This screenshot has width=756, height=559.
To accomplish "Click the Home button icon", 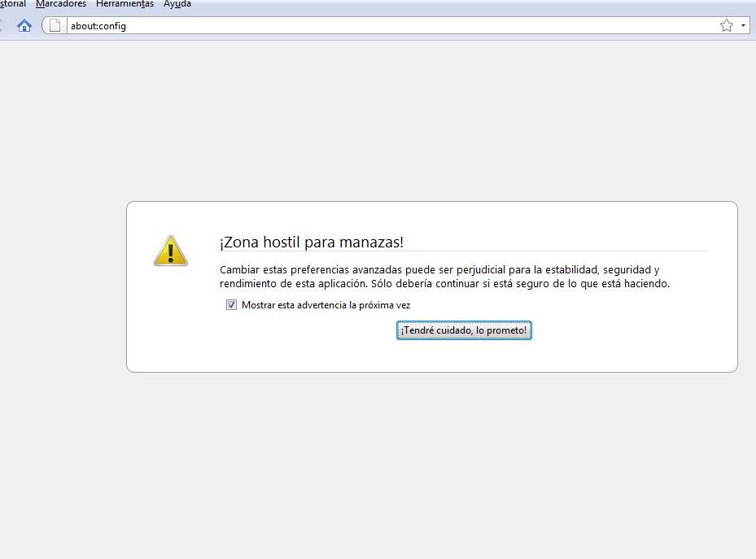I will point(24,25).
